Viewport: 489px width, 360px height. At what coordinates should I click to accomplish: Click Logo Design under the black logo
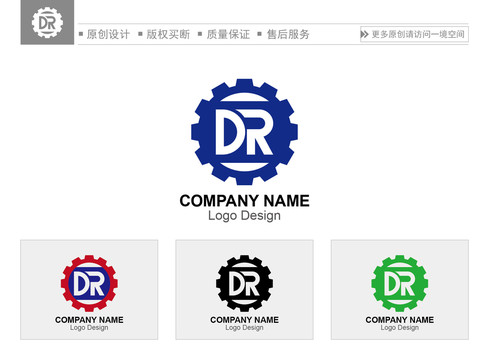tap(244, 328)
